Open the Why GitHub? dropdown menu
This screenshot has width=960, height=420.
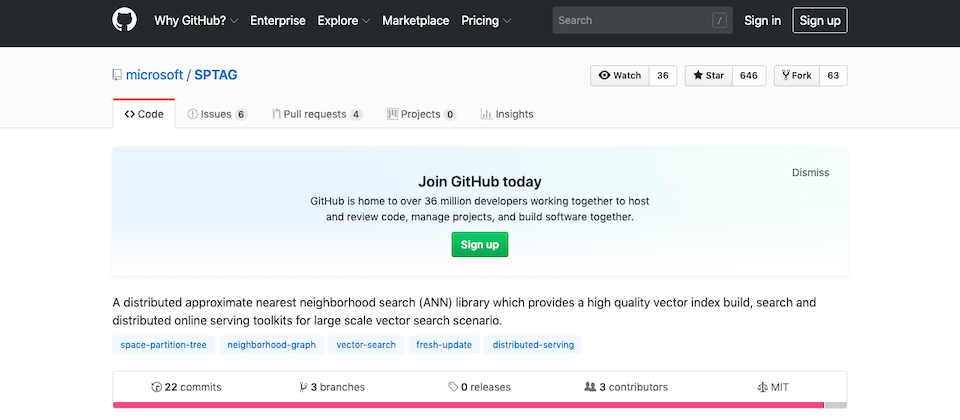(x=196, y=20)
